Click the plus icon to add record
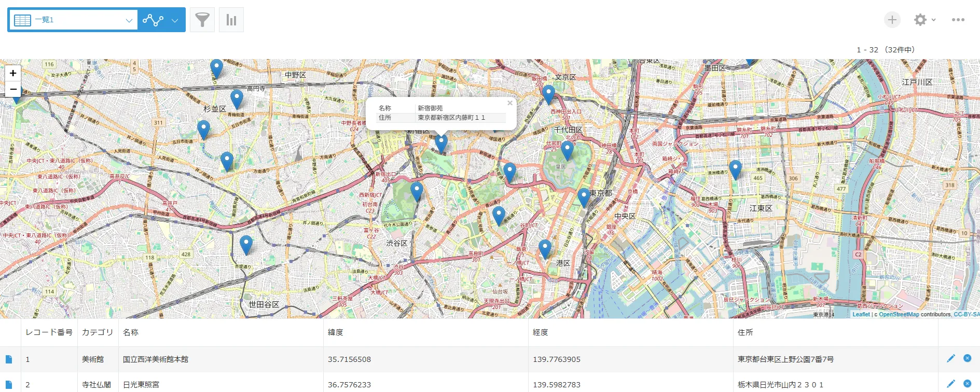 tap(892, 20)
